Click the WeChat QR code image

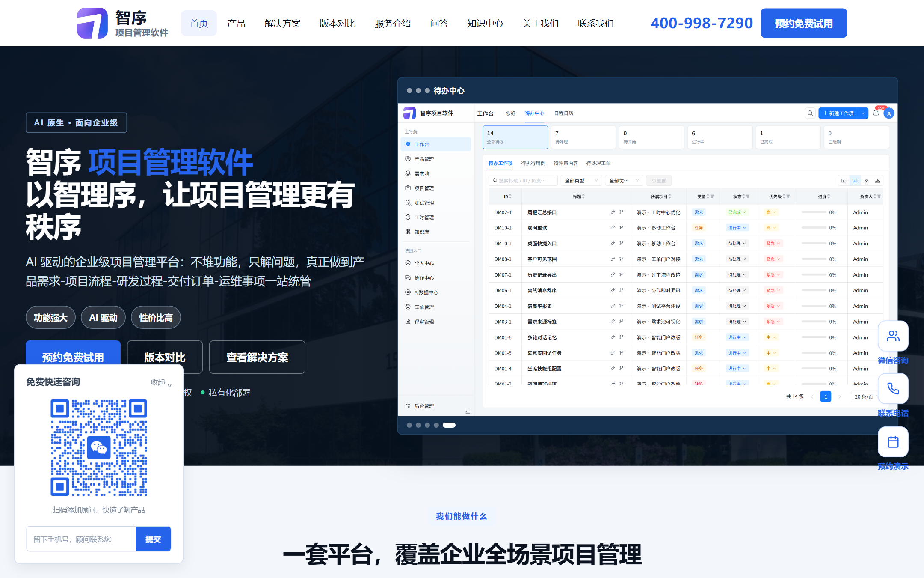(x=99, y=447)
